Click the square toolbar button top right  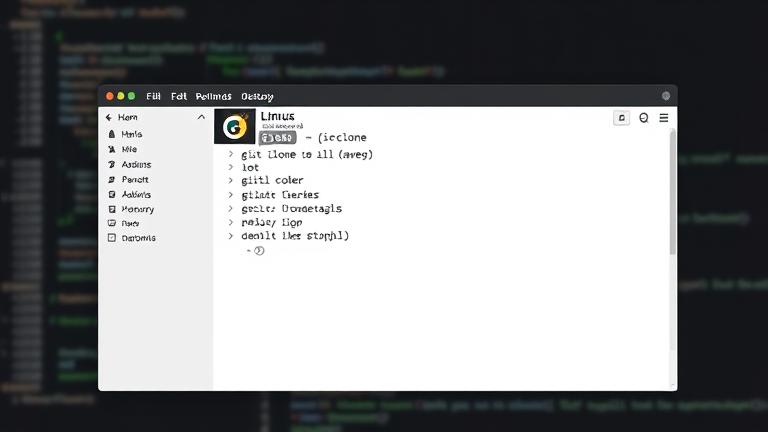622,118
